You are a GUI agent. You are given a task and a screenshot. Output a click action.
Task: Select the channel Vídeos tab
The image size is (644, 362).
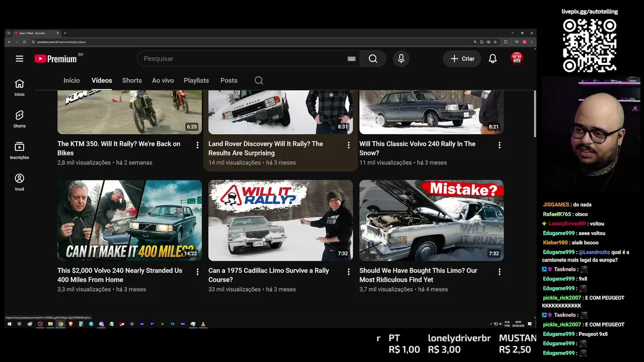point(102,80)
